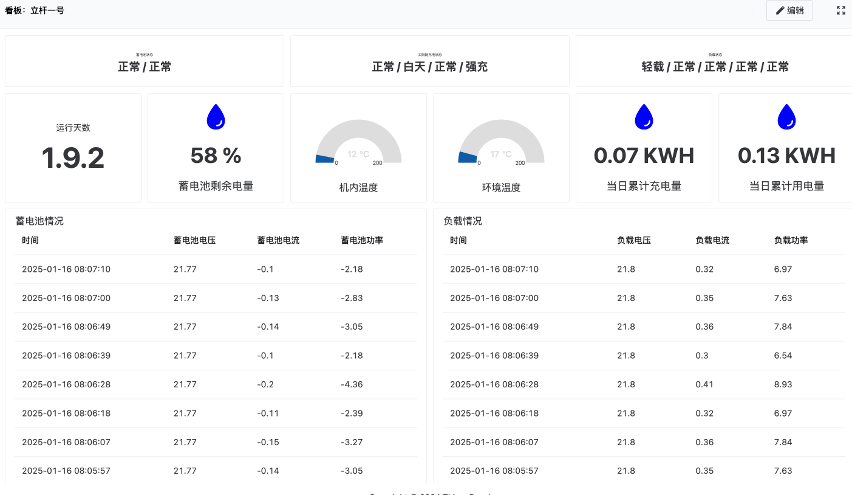Screen dimensions: 852x495
Task: Click load table timestamp 2025-01-16 08:05:57
Action: 494,471
